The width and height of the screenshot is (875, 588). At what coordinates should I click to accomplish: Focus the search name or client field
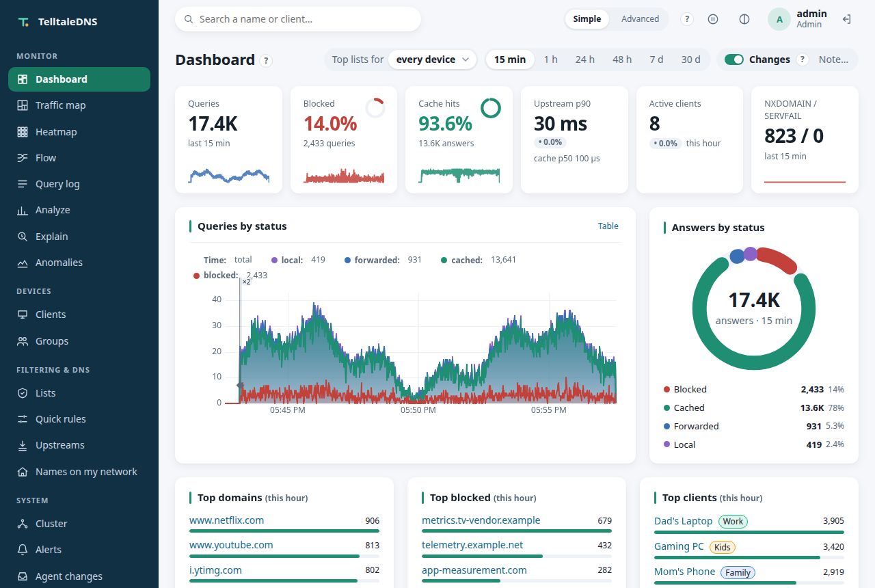pyautogui.click(x=298, y=19)
